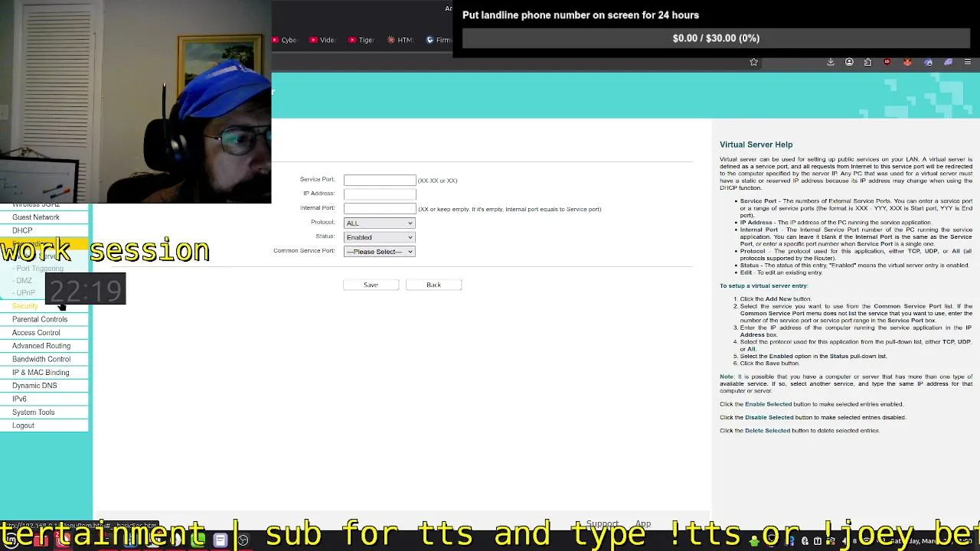Click the App link at page bottom
The height and width of the screenshot is (551, 980).
(642, 524)
